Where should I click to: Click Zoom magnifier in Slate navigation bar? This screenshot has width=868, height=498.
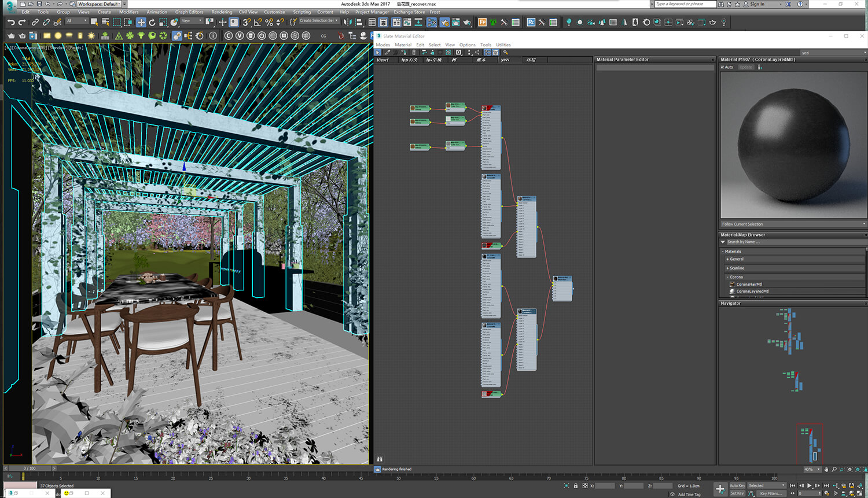[x=834, y=469]
